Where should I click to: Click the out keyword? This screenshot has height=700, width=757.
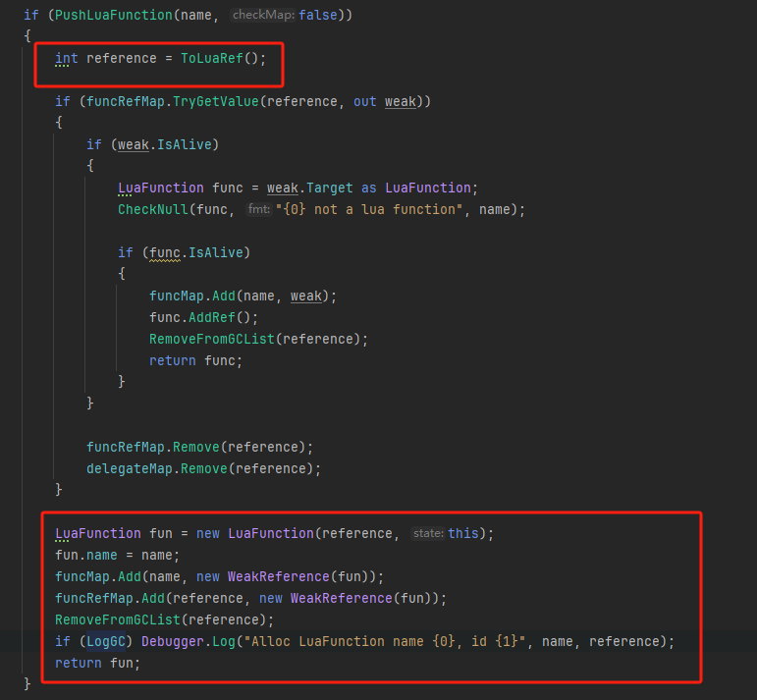[x=365, y=101]
